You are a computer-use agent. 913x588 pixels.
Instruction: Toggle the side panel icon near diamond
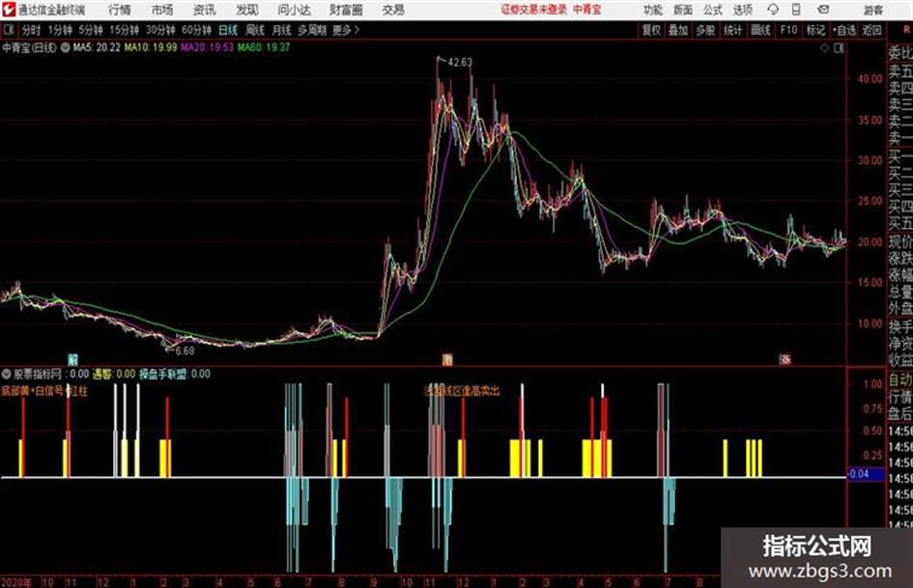coord(839,47)
